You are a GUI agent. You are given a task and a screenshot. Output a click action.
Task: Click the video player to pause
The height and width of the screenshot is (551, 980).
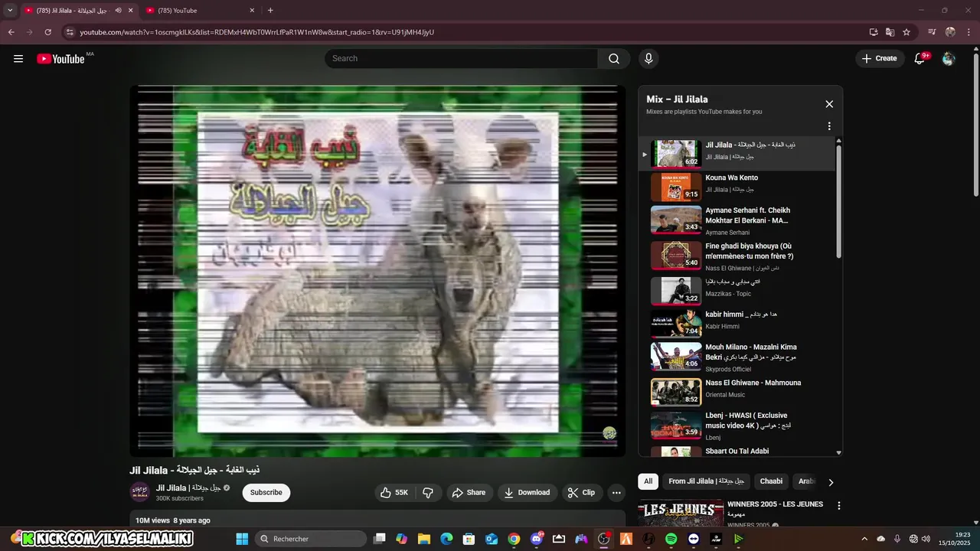click(377, 271)
